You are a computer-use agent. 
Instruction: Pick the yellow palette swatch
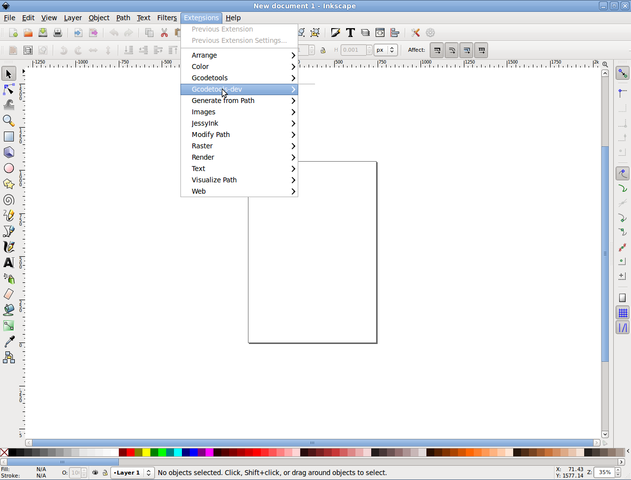pyautogui.click(x=146, y=453)
